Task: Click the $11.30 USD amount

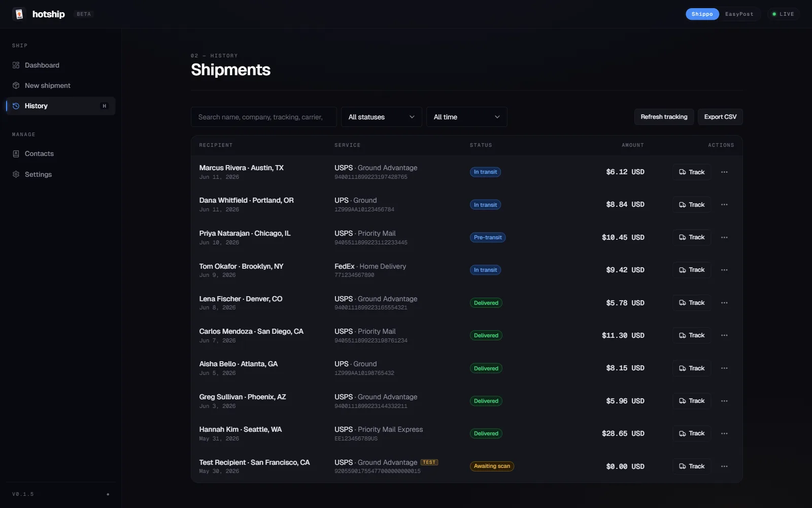Action: click(623, 335)
